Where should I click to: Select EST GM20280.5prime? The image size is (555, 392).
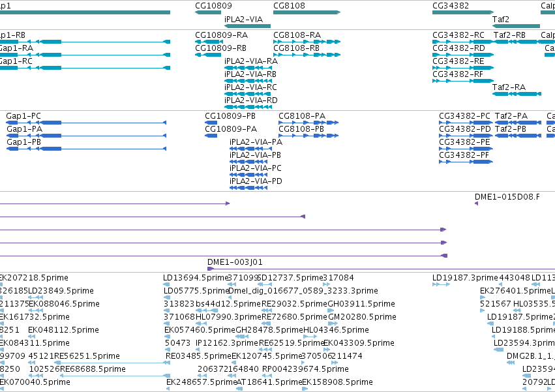(x=363, y=317)
